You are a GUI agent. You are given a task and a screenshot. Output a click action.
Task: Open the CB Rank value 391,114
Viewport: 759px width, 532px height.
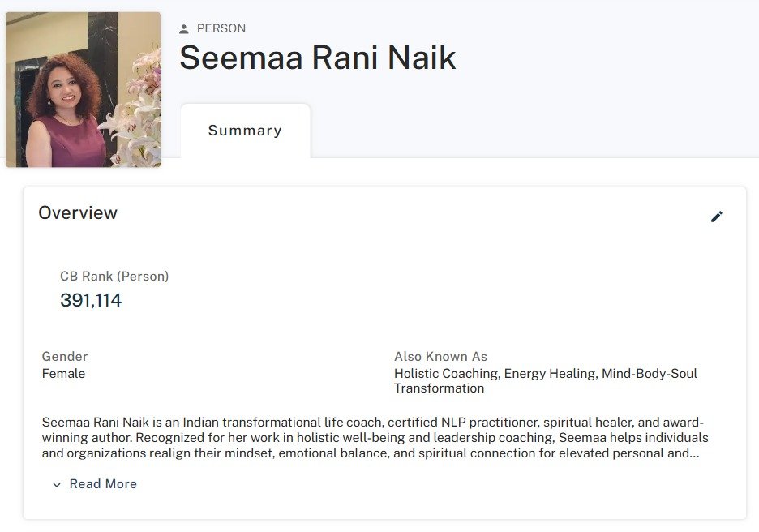[91, 299]
